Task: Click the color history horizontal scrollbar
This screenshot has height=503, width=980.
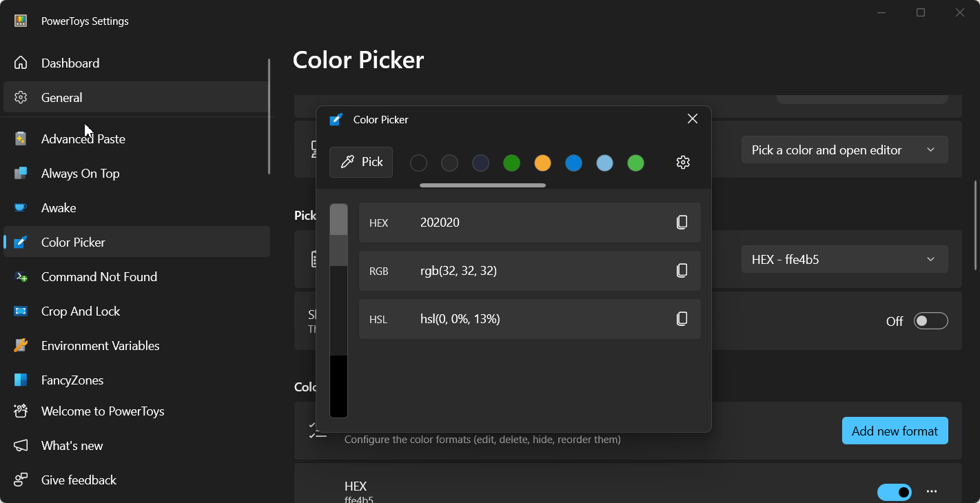Action: 482,185
